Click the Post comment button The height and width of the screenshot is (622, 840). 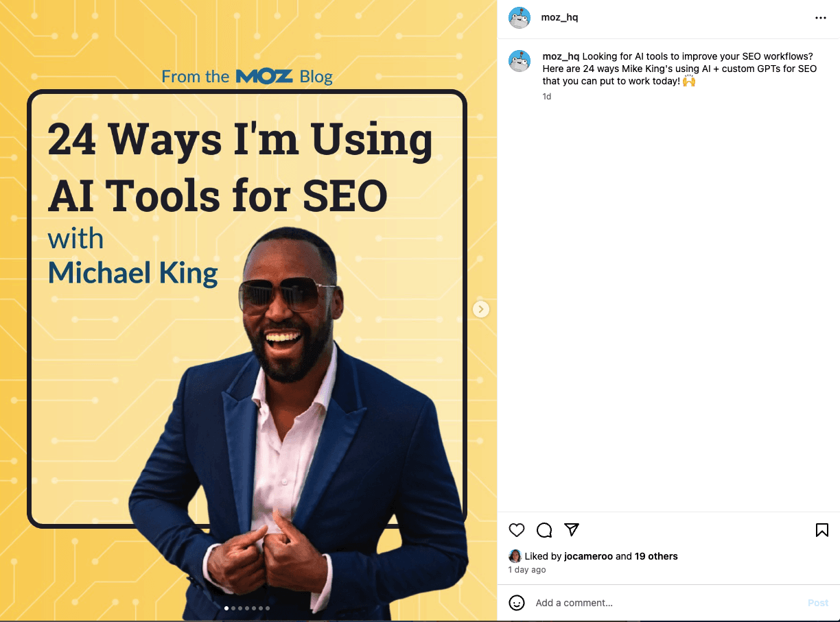[818, 603]
